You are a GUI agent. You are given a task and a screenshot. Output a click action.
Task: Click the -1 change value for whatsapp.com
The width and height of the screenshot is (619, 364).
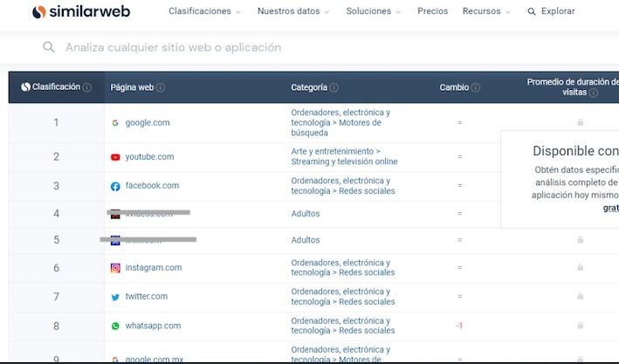click(x=459, y=326)
